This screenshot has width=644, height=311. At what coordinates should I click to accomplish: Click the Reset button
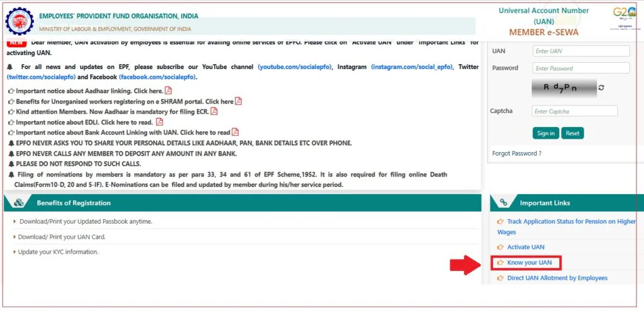(x=572, y=133)
